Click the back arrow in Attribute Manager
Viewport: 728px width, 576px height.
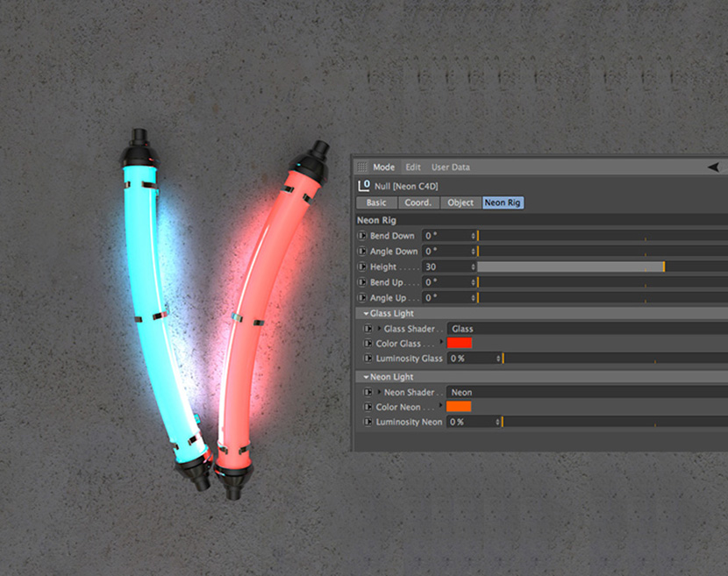point(715,167)
